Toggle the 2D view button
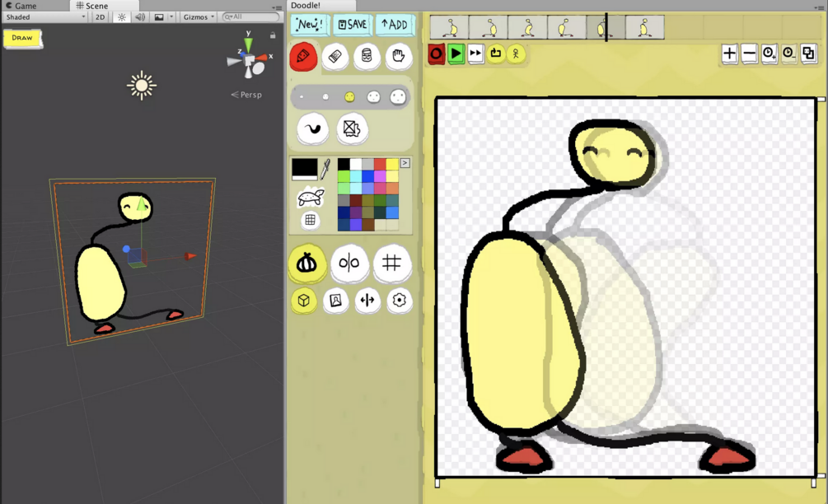828x504 pixels. (100, 17)
